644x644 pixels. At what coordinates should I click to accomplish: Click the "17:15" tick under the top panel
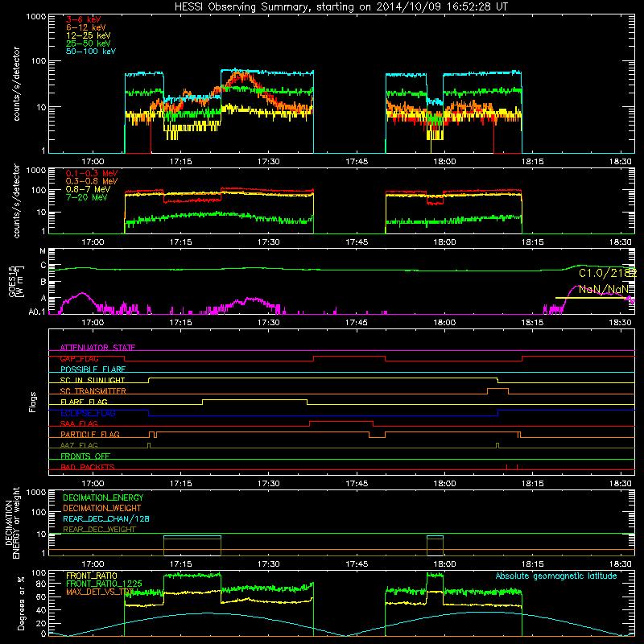(x=180, y=162)
